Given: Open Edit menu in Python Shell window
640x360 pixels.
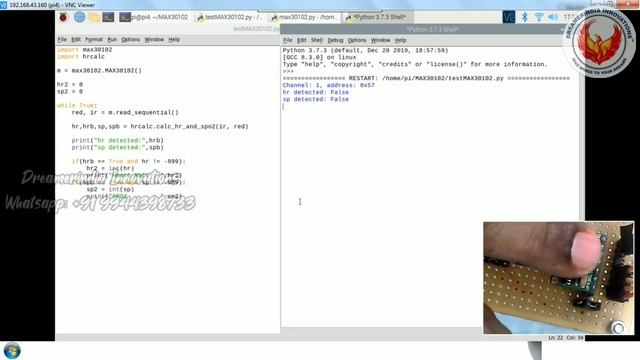Looking at the screenshot, I should tap(302, 40).
